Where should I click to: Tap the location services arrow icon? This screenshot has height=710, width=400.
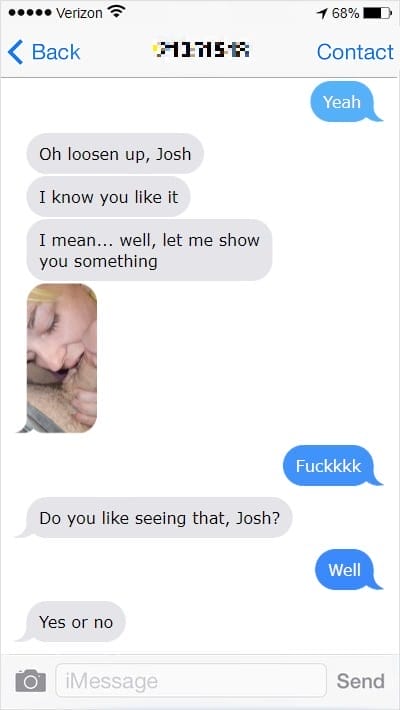pyautogui.click(x=323, y=14)
